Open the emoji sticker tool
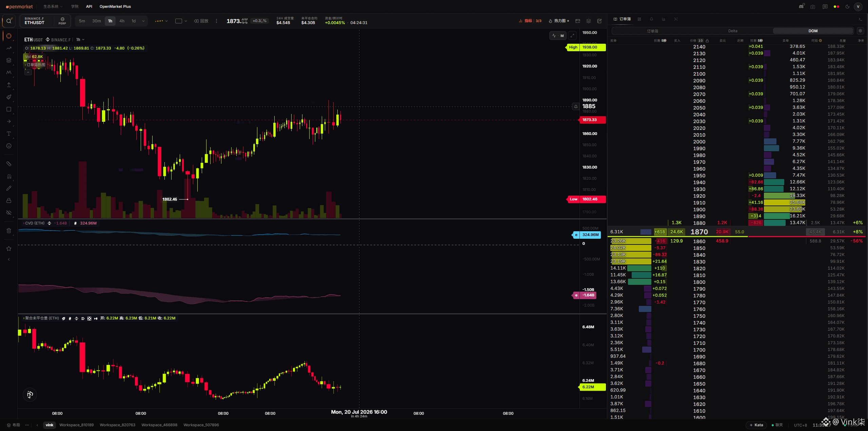Image resolution: width=868 pixels, height=431 pixels. 9,146
